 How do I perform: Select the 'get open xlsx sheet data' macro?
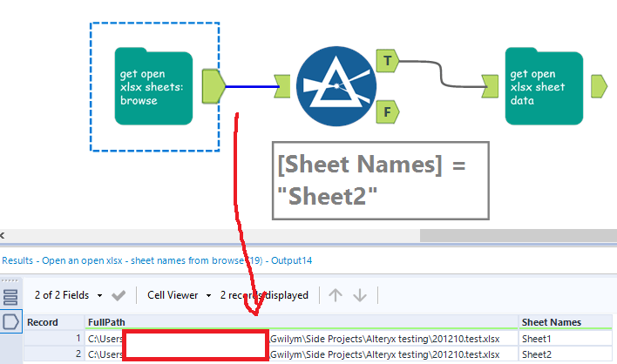[543, 87]
